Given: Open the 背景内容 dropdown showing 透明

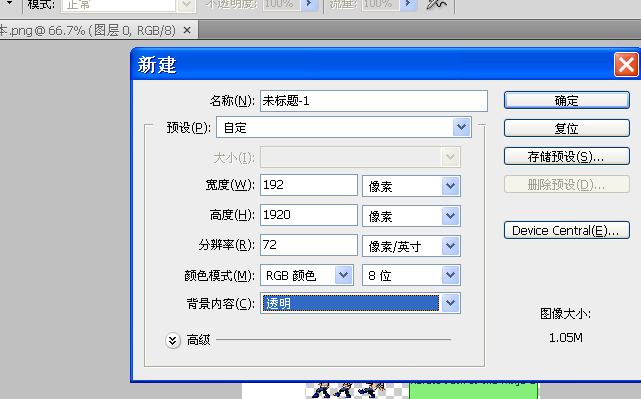Looking at the screenshot, I should (x=360, y=303).
